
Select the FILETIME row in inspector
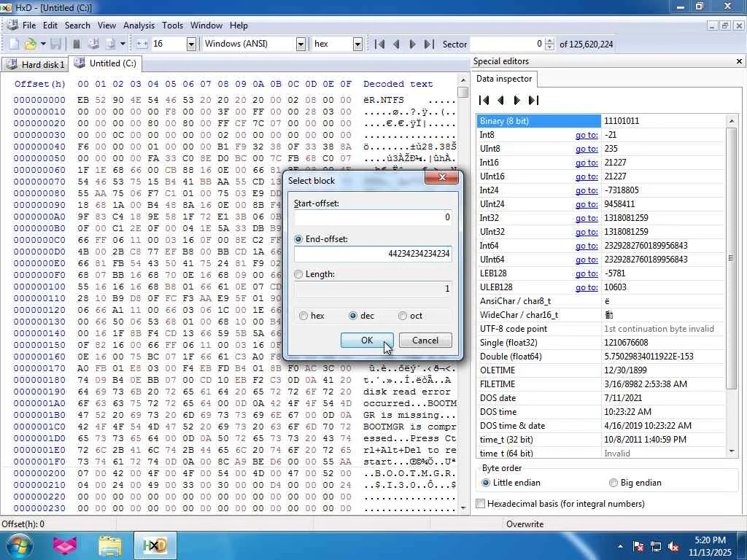click(x=600, y=384)
